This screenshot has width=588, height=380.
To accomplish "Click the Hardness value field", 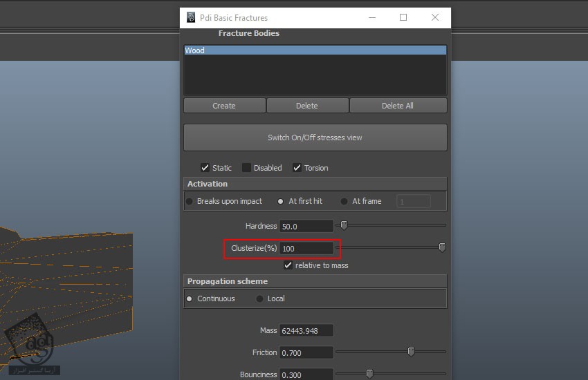I will (x=306, y=226).
